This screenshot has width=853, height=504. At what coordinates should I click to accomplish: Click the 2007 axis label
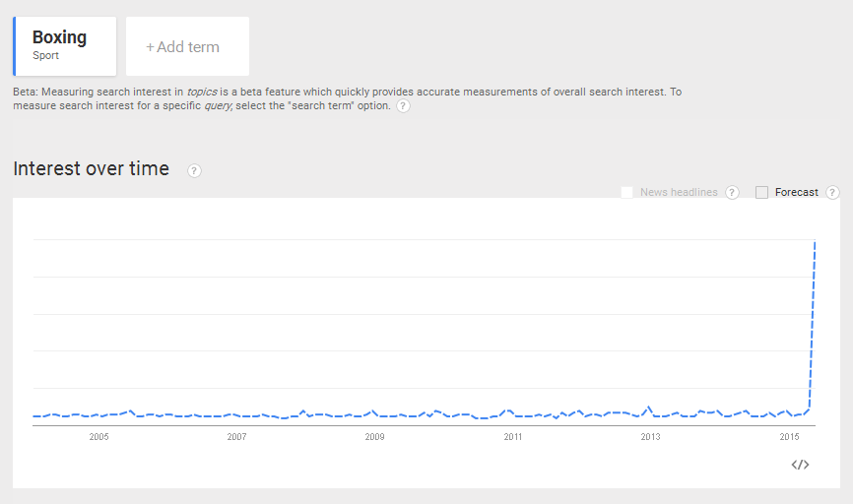click(236, 437)
